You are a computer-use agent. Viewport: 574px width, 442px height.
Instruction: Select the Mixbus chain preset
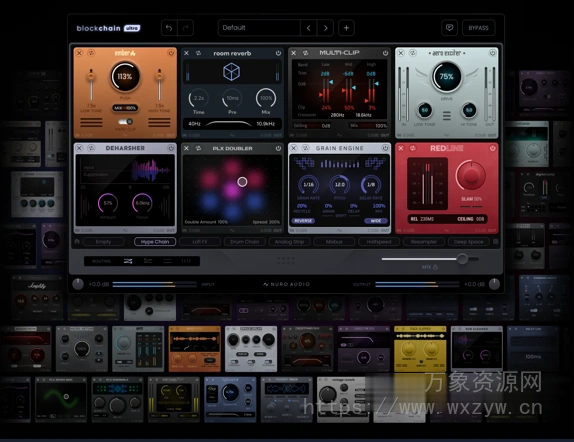(x=334, y=242)
